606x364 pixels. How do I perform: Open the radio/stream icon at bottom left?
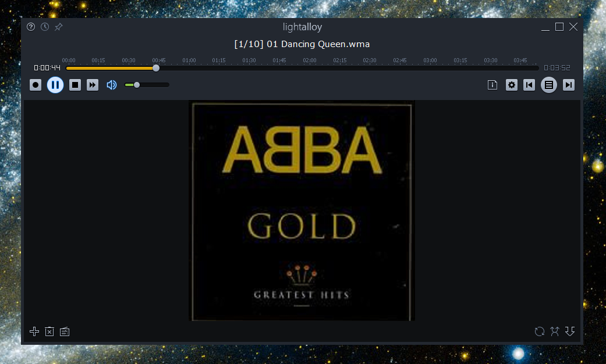pos(65,331)
